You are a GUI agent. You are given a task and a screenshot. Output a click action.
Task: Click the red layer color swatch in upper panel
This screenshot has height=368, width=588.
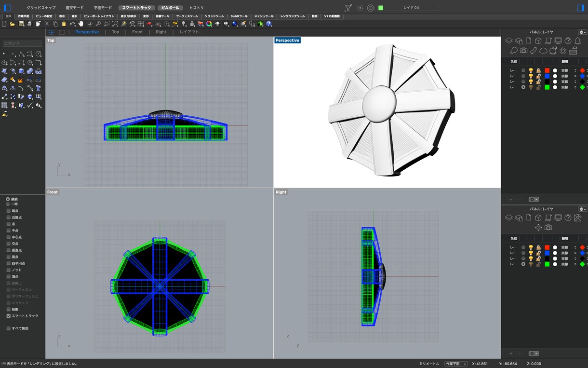click(x=547, y=70)
